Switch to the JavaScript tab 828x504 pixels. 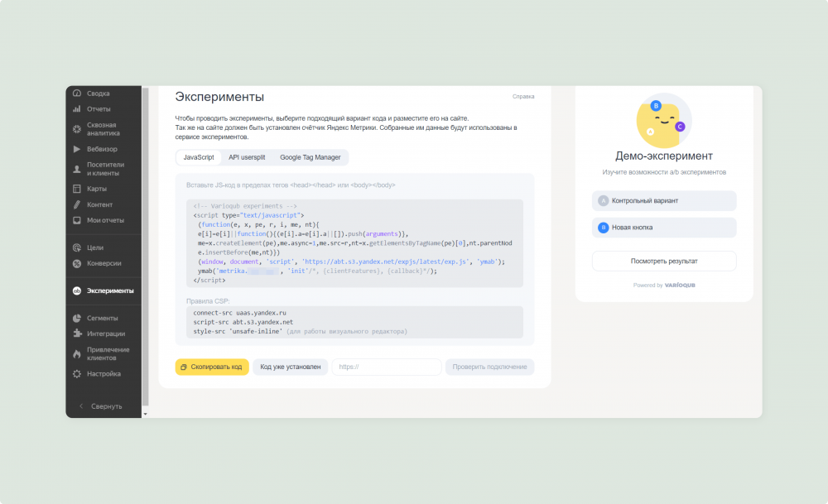[x=199, y=157]
